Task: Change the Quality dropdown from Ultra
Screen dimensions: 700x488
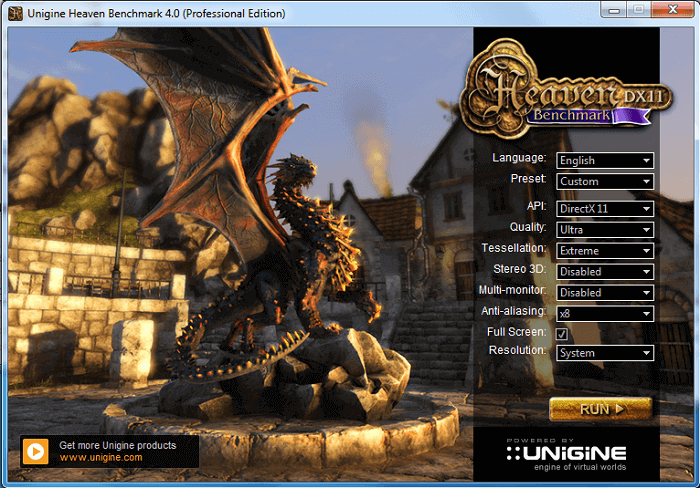Action: tap(604, 230)
